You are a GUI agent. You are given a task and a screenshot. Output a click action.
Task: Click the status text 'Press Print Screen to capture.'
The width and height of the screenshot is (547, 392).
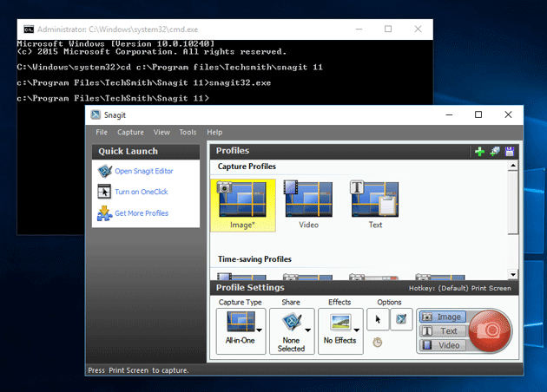[x=138, y=370]
